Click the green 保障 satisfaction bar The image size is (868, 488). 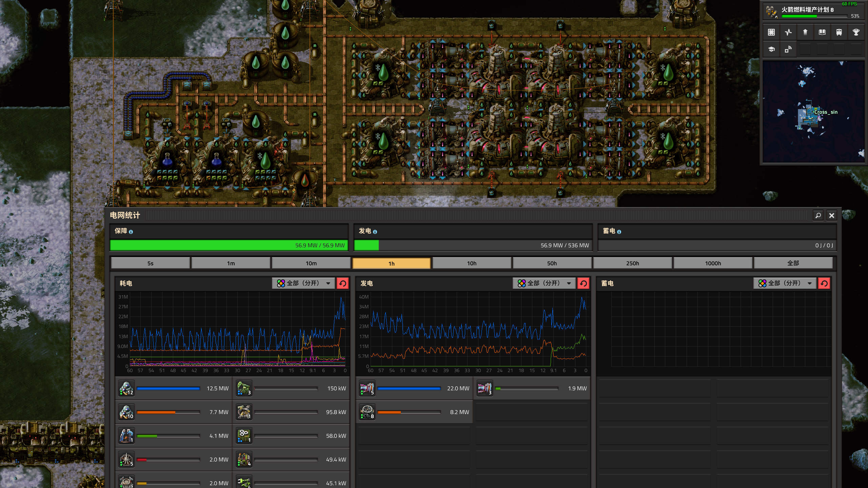click(229, 245)
